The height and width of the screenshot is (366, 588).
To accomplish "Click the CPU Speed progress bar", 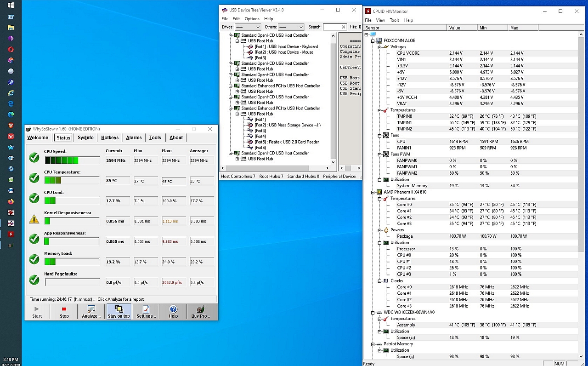I will coord(72,160).
